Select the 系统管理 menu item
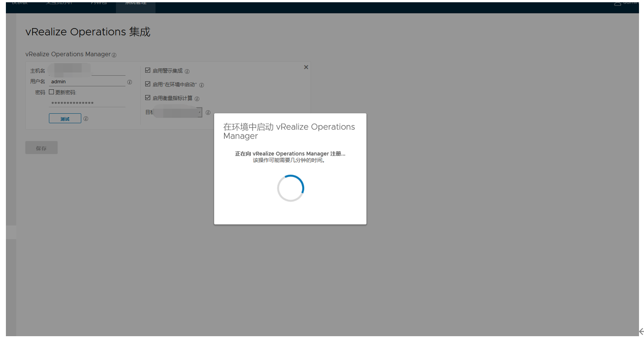 (136, 3)
